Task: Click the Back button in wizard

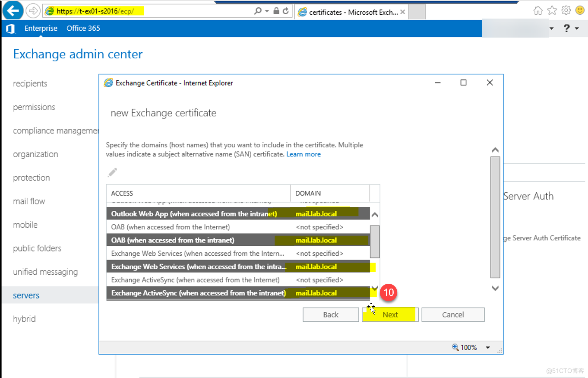Action: point(331,314)
